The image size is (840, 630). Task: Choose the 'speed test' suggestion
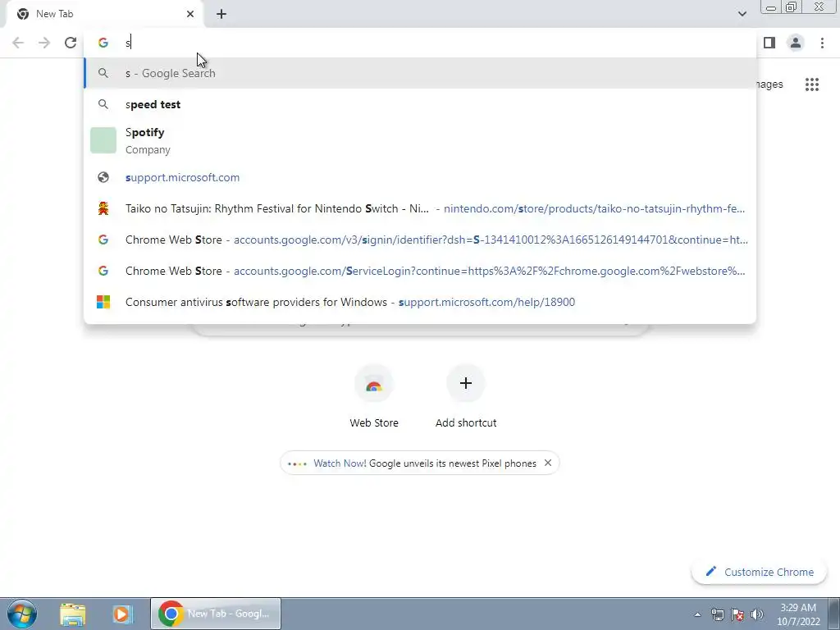(x=420, y=104)
